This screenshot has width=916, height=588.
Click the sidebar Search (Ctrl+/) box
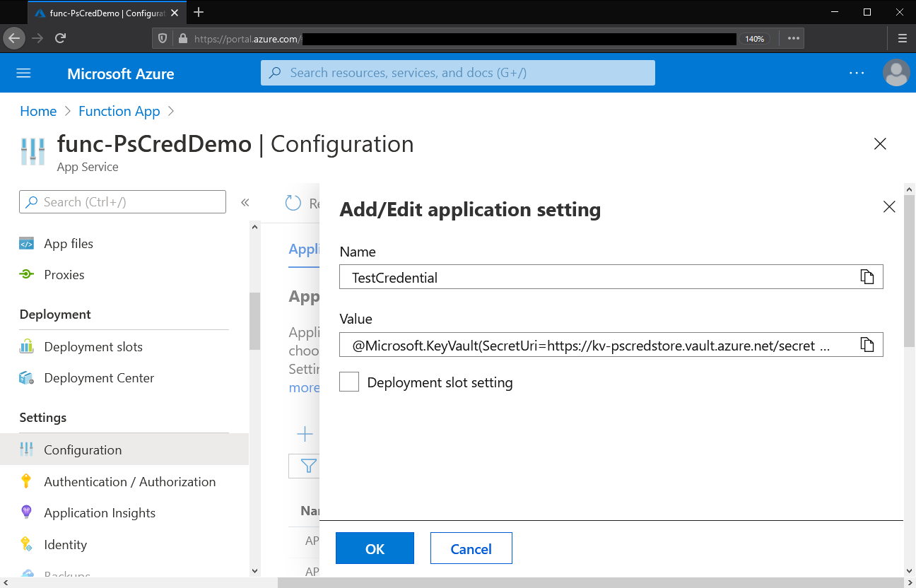pyautogui.click(x=123, y=202)
